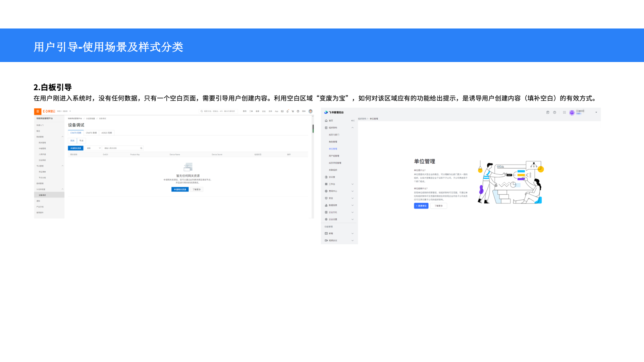Image resolution: width=644 pixels, height=362 pixels.
Task: Click the help question icon in Feishu header
Action: 555,113
